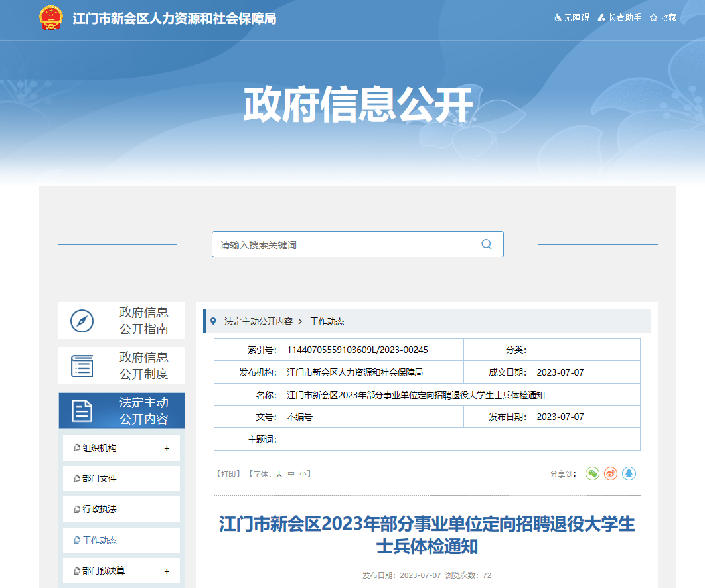Expand the 组织机构 plus sign

pos(167,448)
